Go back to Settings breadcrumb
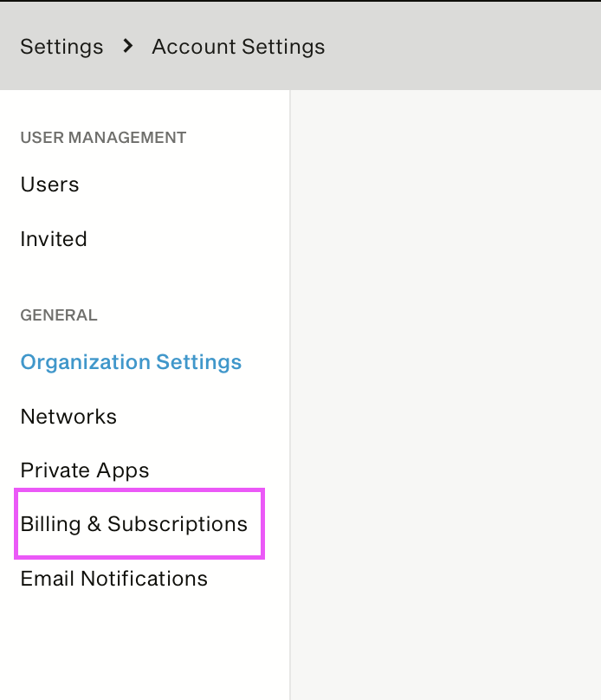The height and width of the screenshot is (700, 601). pyautogui.click(x=61, y=47)
